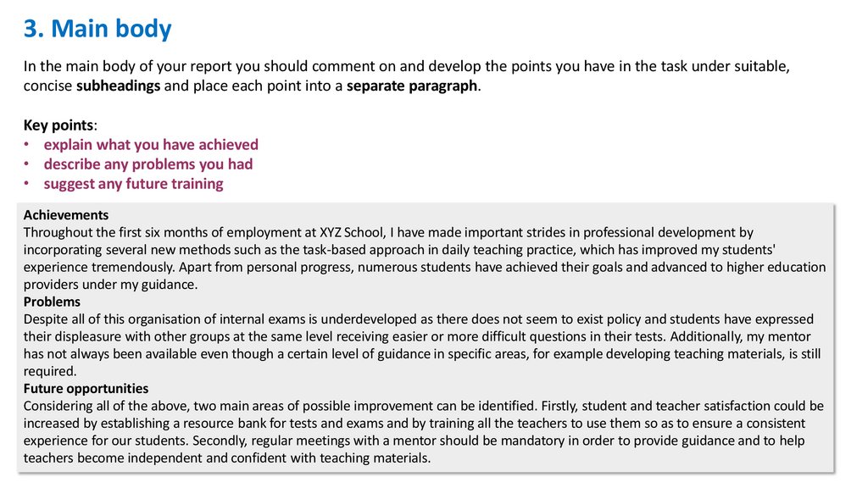Select the "Future opportunities" subheading

pyautogui.click(x=86, y=389)
